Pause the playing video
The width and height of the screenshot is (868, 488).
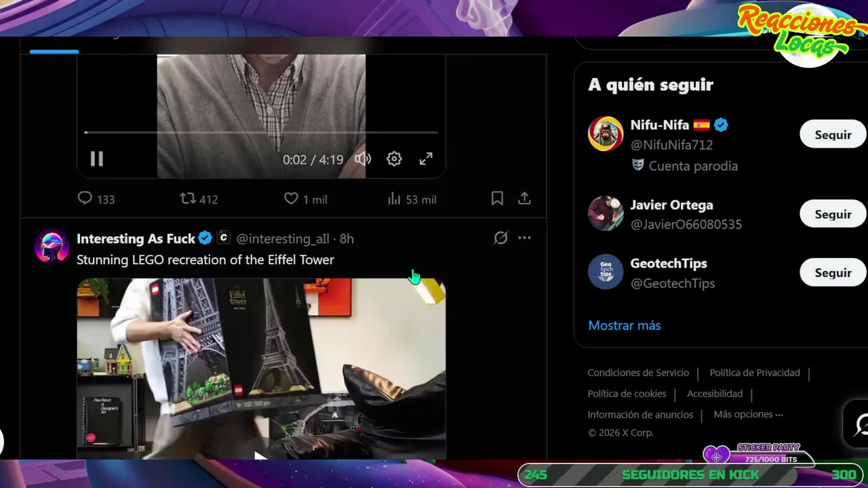pos(96,159)
